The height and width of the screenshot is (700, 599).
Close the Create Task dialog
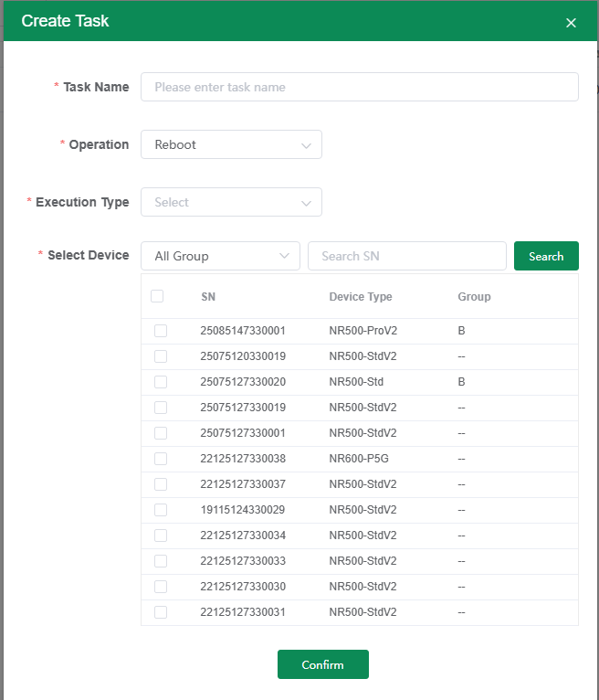point(571,23)
